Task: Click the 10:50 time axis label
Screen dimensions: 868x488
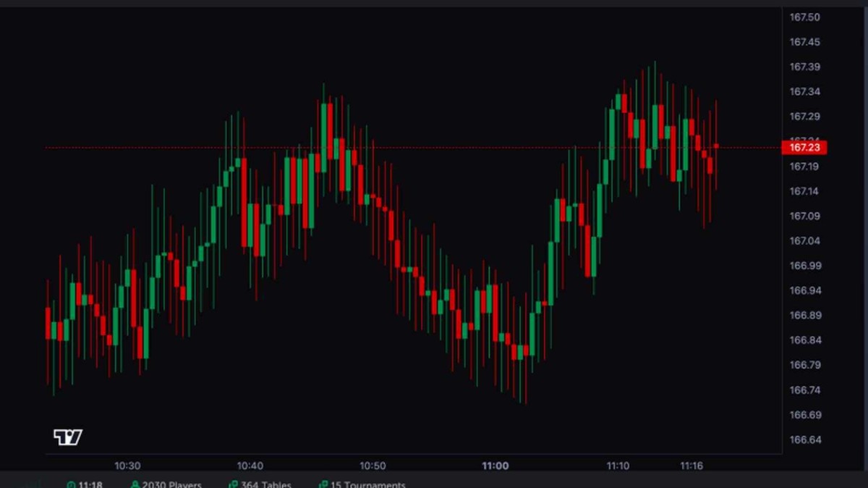Action: (x=373, y=466)
